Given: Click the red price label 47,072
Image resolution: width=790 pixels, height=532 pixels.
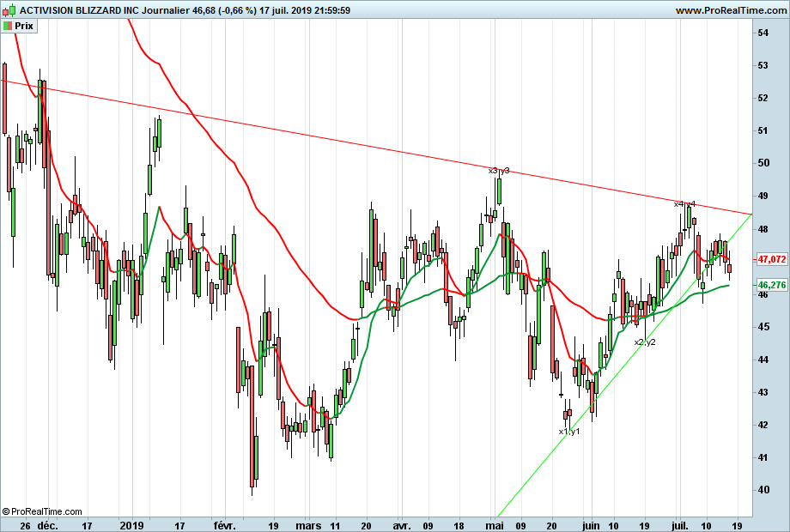Looking at the screenshot, I should point(772,259).
